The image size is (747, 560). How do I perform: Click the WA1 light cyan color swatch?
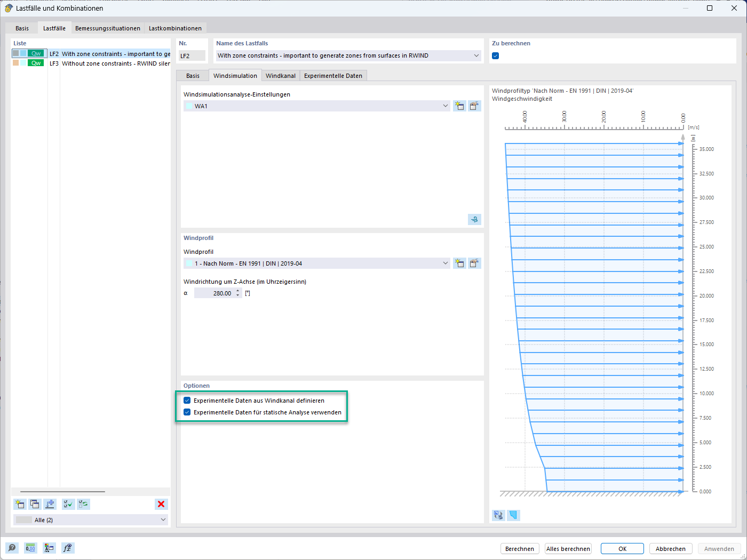pyautogui.click(x=189, y=106)
